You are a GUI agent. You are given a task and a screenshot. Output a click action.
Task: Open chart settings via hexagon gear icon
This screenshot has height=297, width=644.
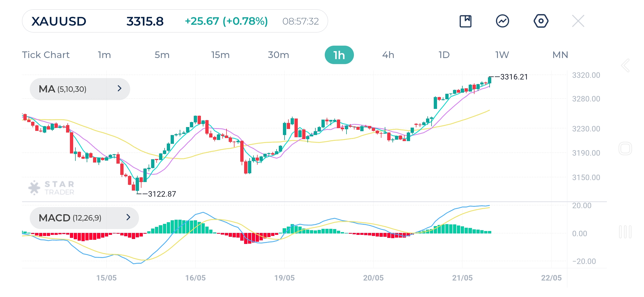coord(541,21)
